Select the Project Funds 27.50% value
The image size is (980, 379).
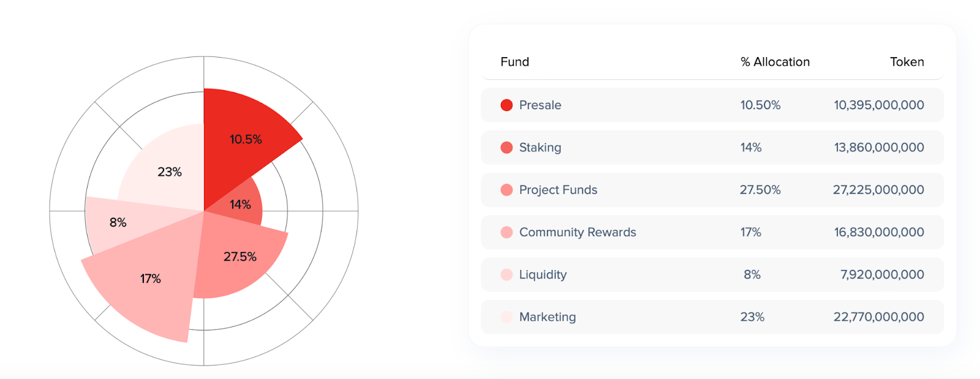(760, 189)
